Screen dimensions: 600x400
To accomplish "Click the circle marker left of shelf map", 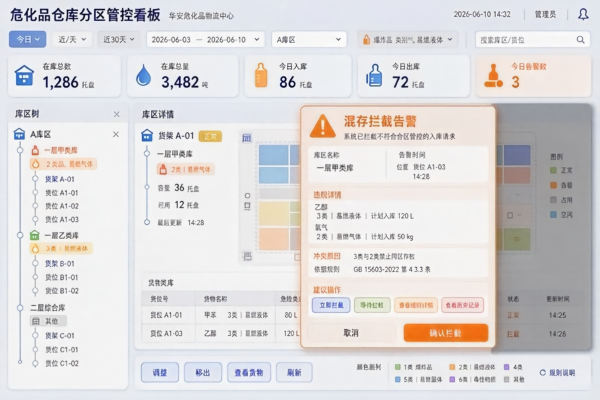I will (x=247, y=196).
